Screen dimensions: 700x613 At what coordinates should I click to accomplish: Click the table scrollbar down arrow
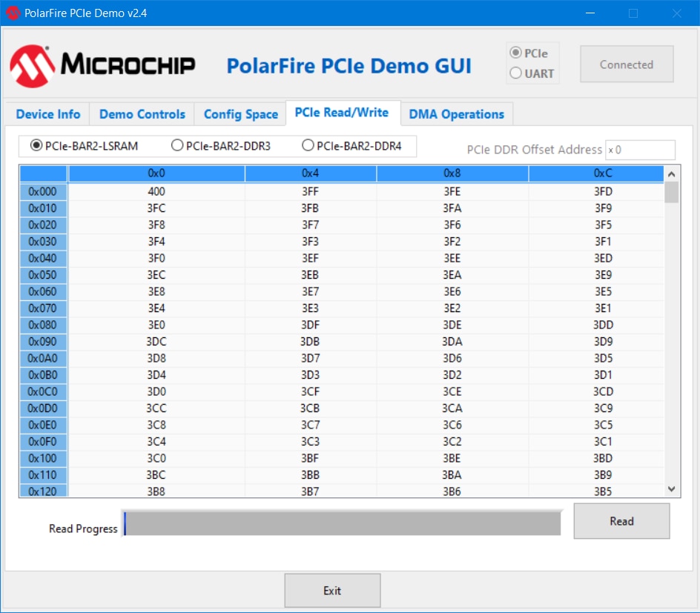point(671,489)
